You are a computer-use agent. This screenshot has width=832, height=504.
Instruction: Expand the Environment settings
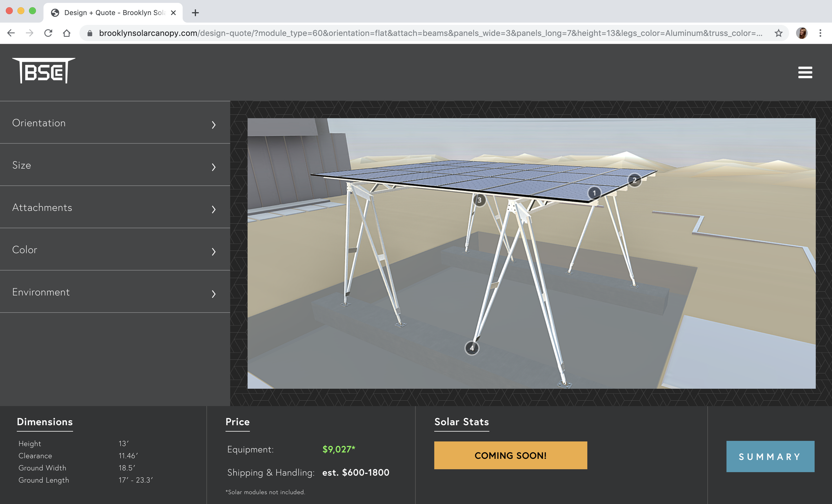click(115, 292)
